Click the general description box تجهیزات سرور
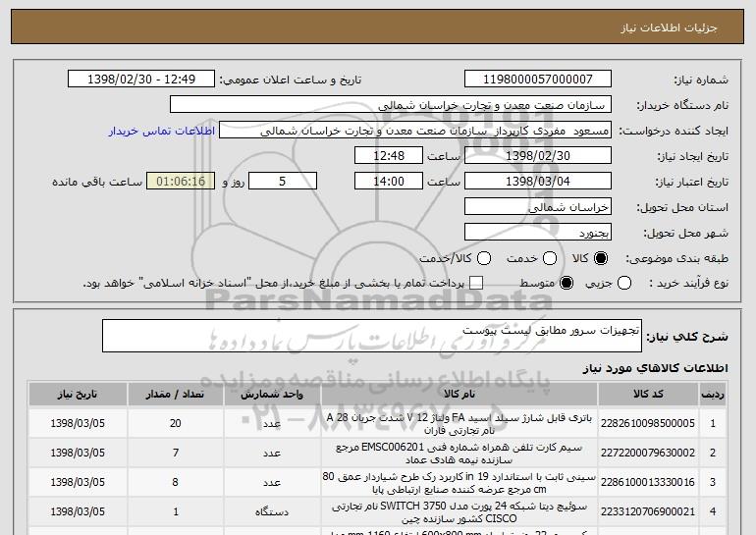Screen dimensions: 756x535 372,336
